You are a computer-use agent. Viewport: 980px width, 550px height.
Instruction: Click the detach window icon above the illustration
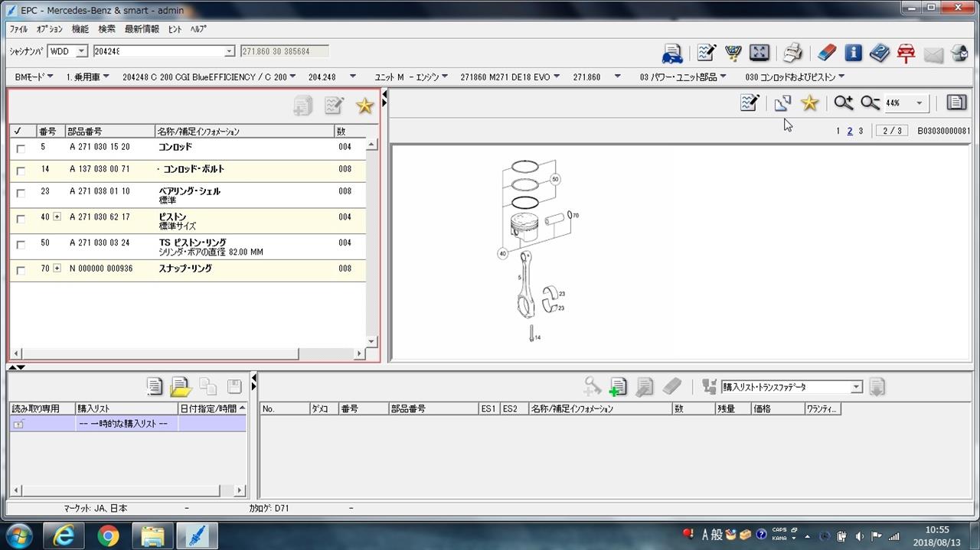782,103
